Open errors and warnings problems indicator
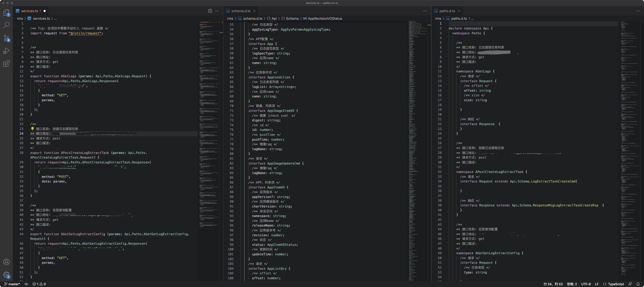The image size is (644, 287). pos(39,284)
